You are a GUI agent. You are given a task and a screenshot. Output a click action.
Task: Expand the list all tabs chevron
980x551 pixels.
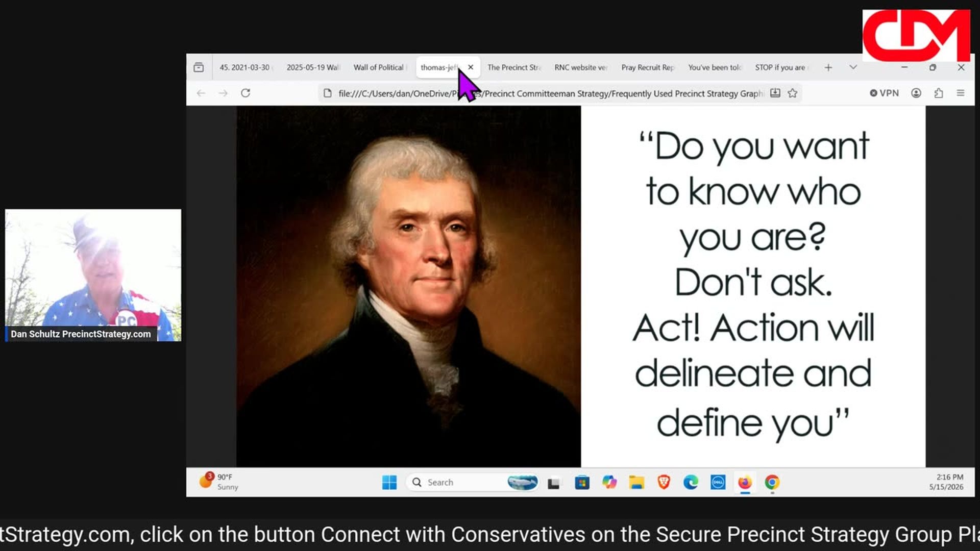pos(853,67)
